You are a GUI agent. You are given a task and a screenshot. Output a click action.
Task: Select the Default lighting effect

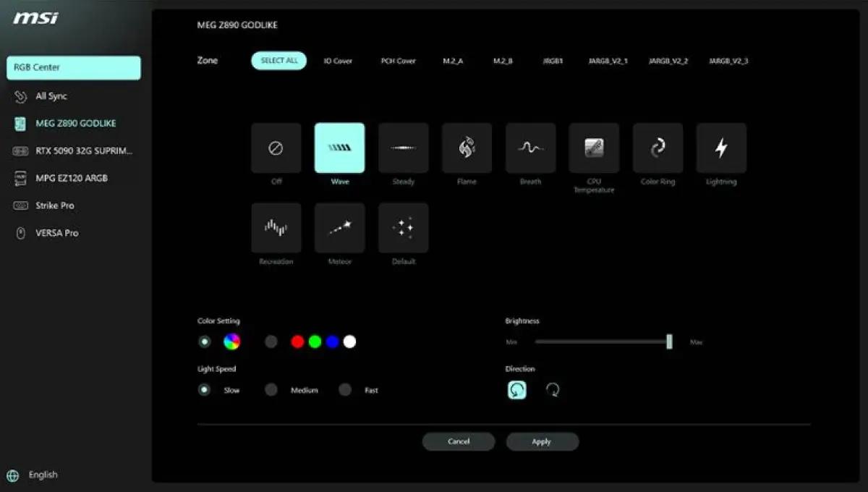403,228
